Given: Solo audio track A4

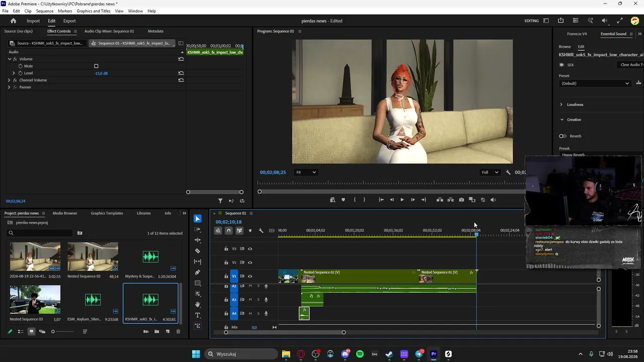Looking at the screenshot, I should click(259, 313).
